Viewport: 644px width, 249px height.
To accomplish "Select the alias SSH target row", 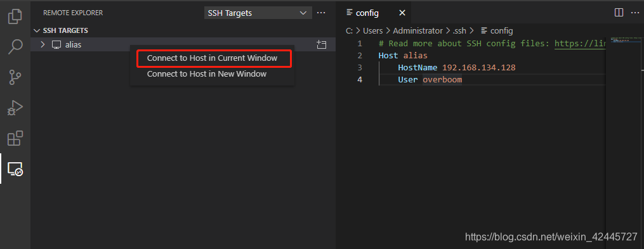I will tap(183, 44).
